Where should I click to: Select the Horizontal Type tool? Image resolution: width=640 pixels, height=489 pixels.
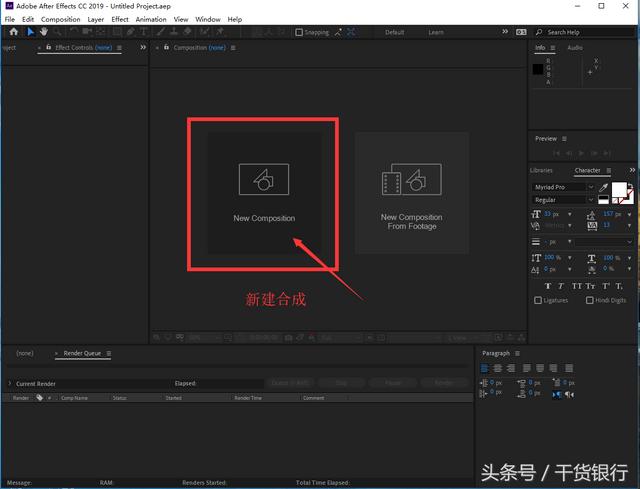[x=144, y=32]
